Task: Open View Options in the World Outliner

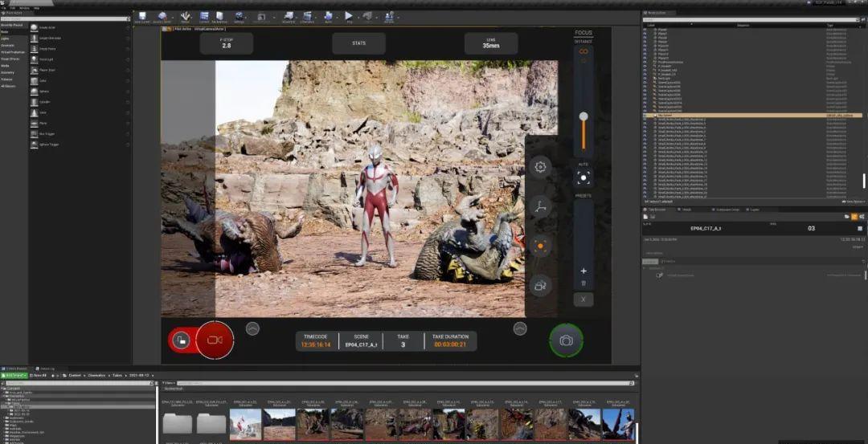Action: click(x=853, y=202)
